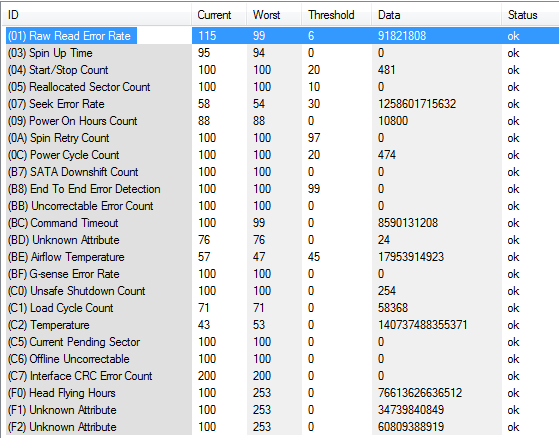
Task: Select the (B8) End To End Error Detection row
Action: (x=281, y=189)
